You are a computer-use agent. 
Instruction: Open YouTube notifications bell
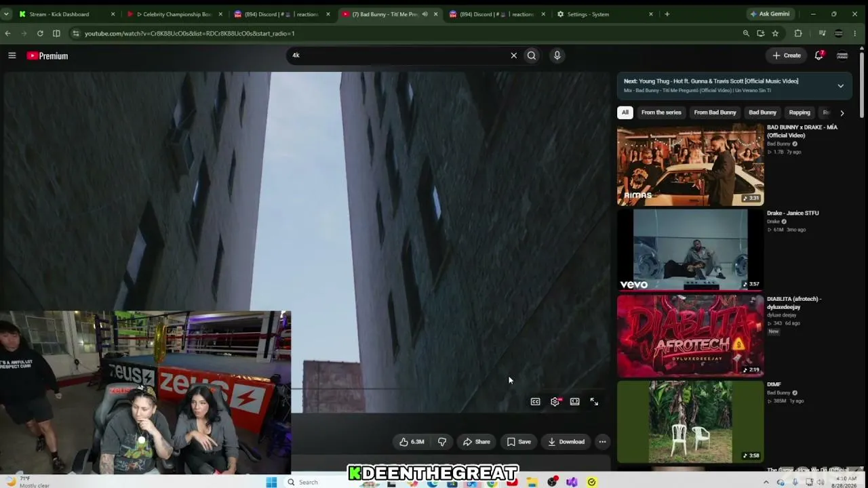(819, 56)
